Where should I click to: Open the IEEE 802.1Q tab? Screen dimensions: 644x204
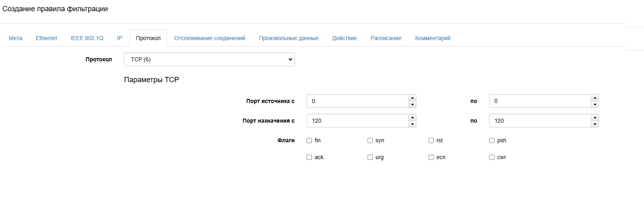pos(87,38)
